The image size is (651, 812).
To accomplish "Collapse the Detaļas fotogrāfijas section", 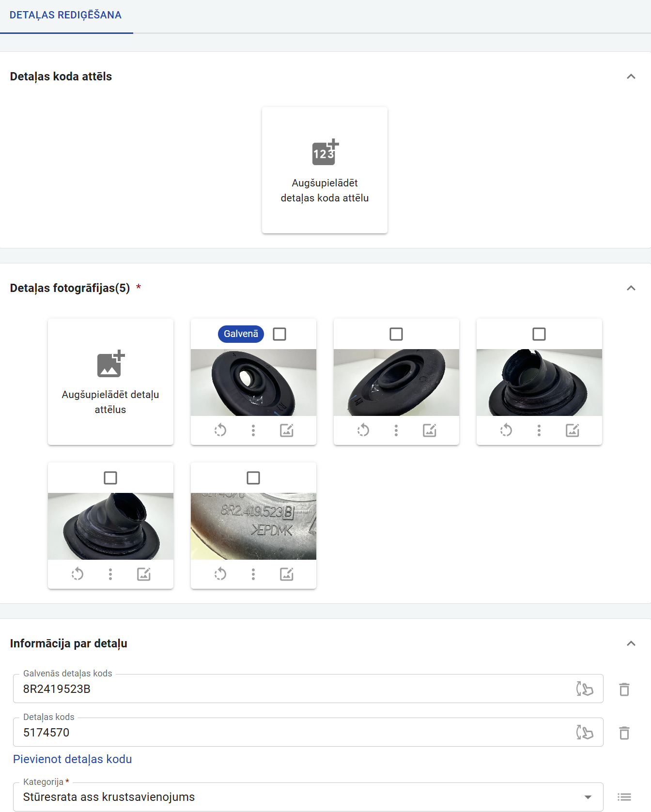I will pyautogui.click(x=631, y=288).
